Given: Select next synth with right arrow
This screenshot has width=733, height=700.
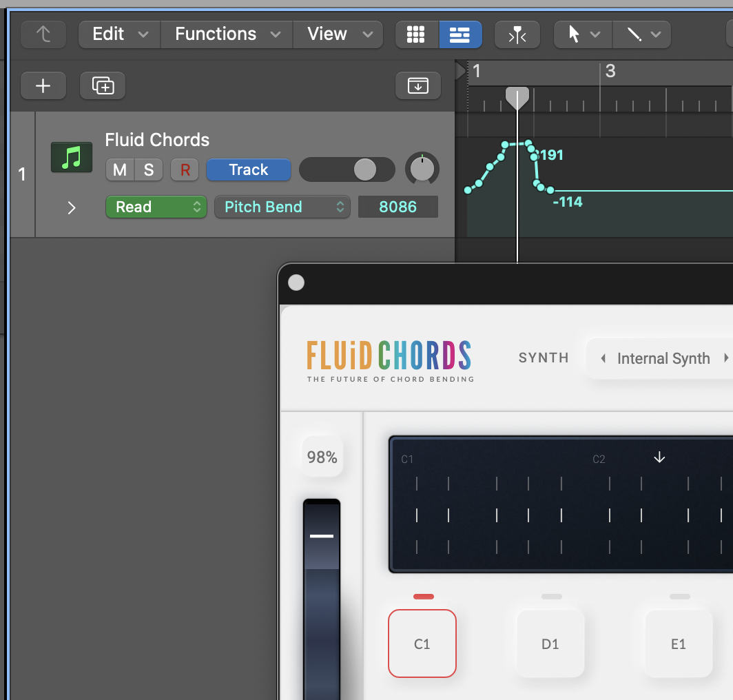Looking at the screenshot, I should click(x=726, y=358).
